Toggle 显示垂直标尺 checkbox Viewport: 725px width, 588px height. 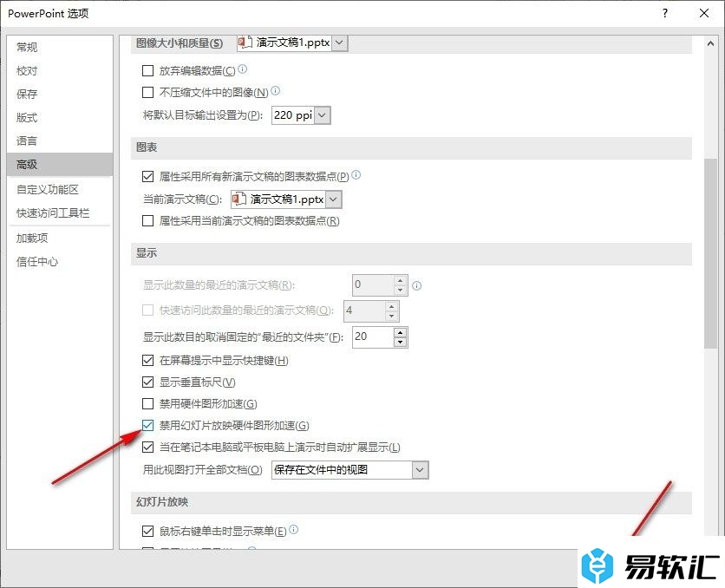147,382
